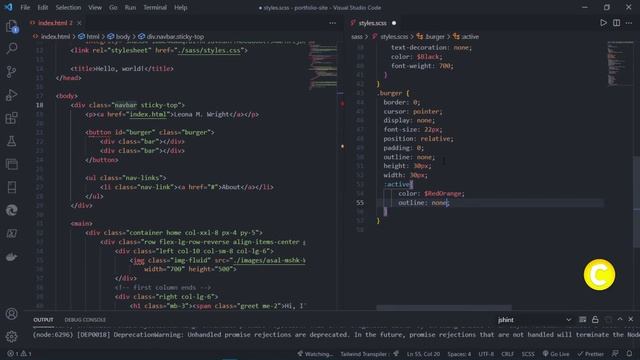Click the Ln 55, Col 20 cursor position
This screenshot has width=640, height=360.
(x=423, y=354)
